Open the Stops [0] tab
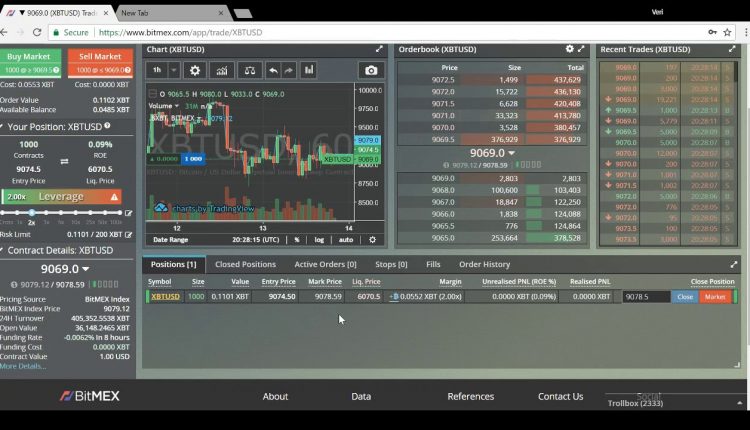750x430 pixels. pos(391,264)
